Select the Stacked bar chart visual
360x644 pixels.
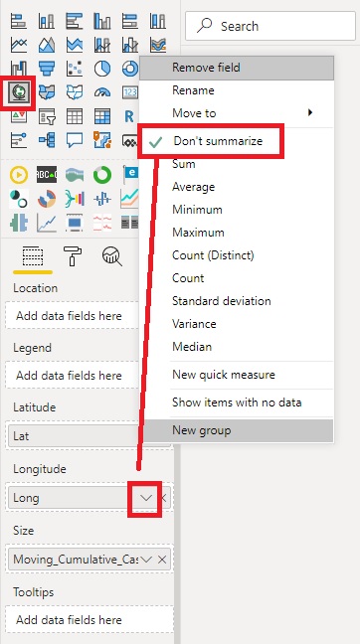[19, 21]
